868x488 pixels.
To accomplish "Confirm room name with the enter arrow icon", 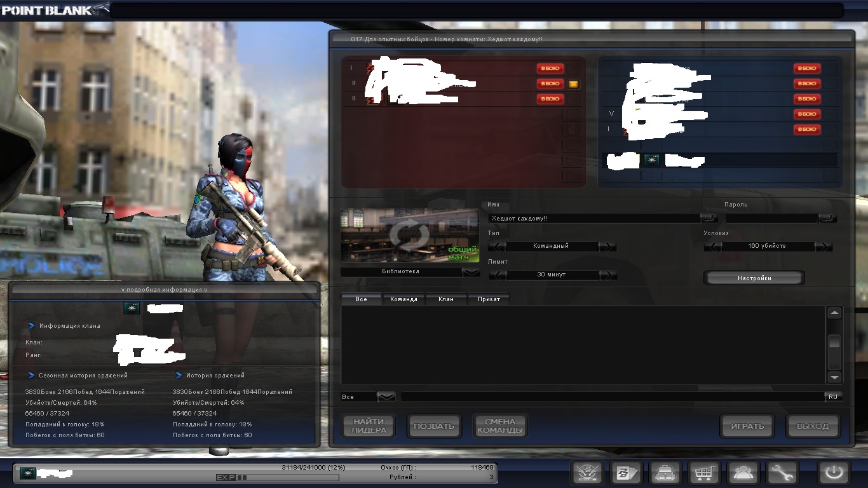I will click(708, 218).
